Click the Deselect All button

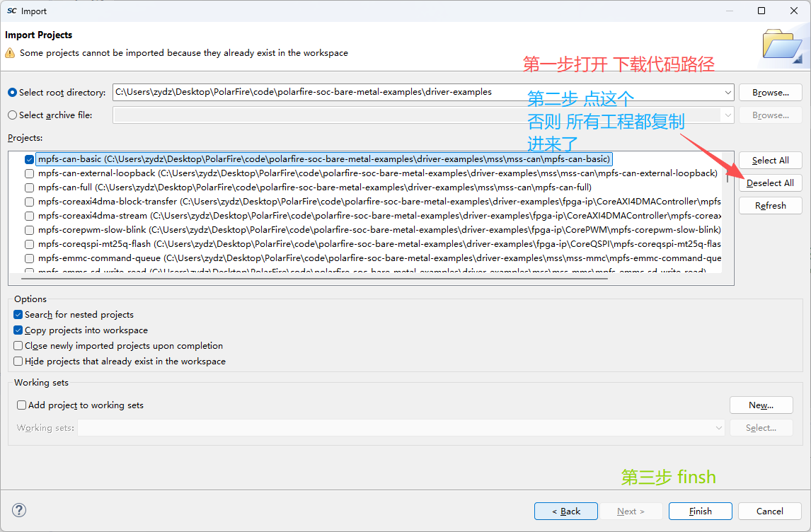(x=770, y=183)
